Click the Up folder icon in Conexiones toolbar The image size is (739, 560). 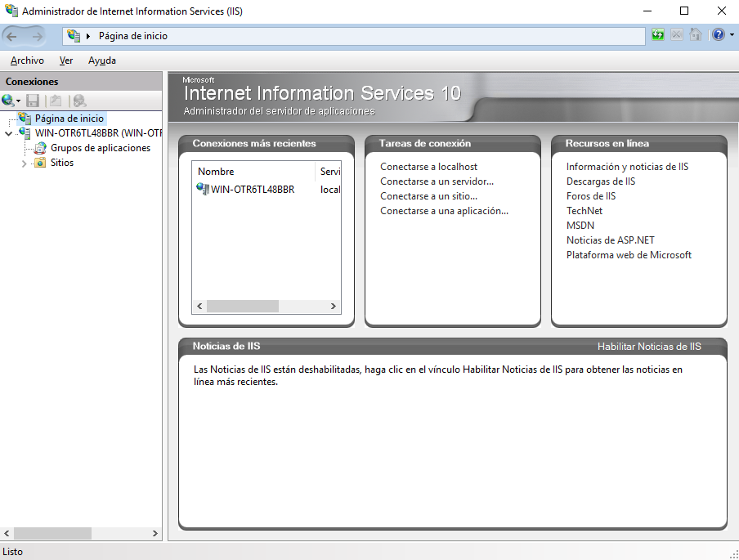coord(56,101)
